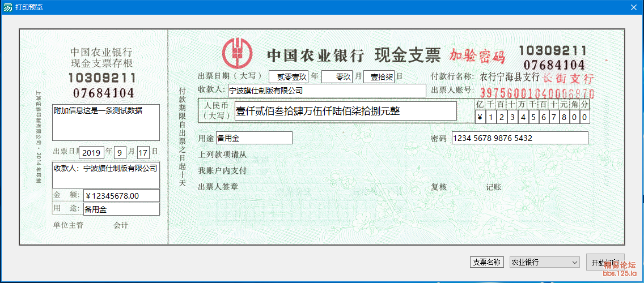Click the stub 金额 field ¥12345678.00
The width and height of the screenshot is (644, 283).
[x=121, y=196]
